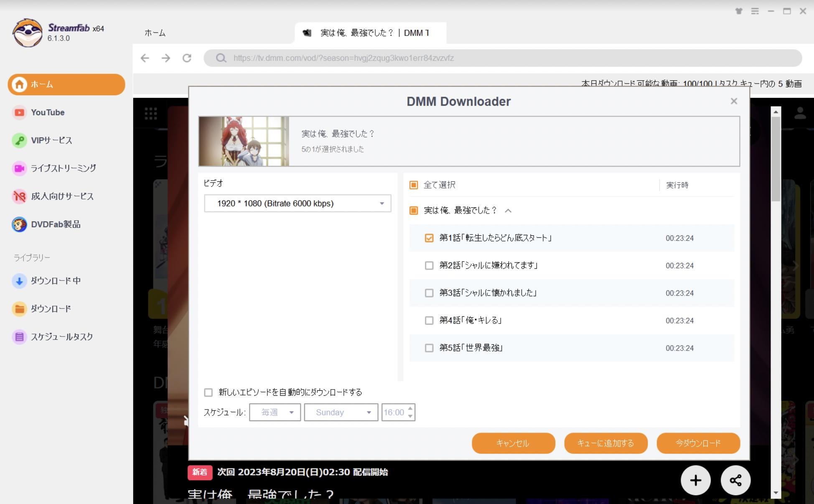The height and width of the screenshot is (504, 814).
Task: Check episode 5 世界最強 checkbox
Action: pyautogui.click(x=429, y=348)
